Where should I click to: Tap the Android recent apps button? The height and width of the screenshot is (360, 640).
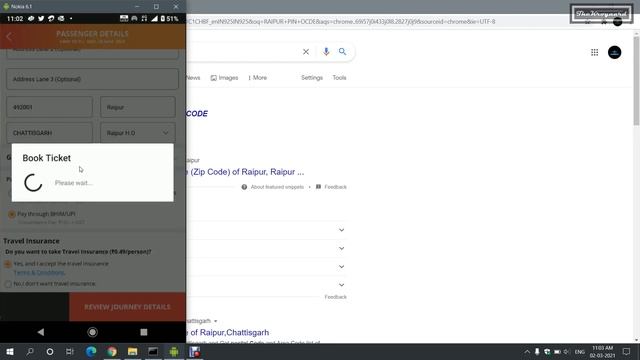(x=144, y=332)
